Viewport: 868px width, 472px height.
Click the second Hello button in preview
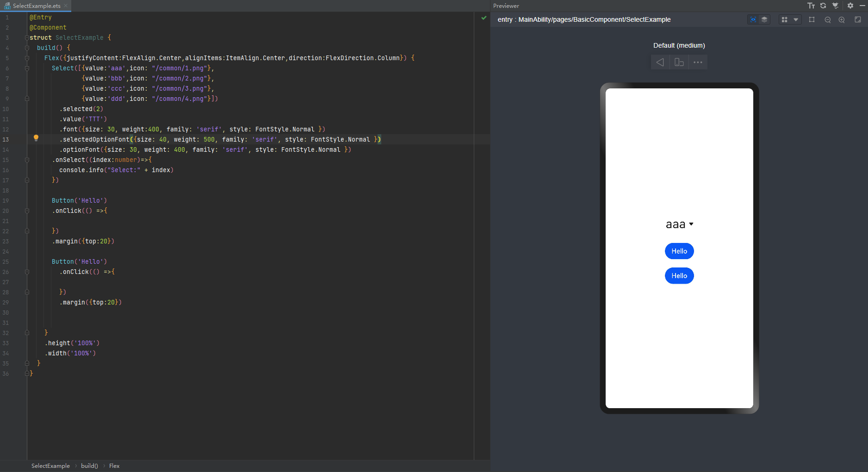tap(679, 276)
